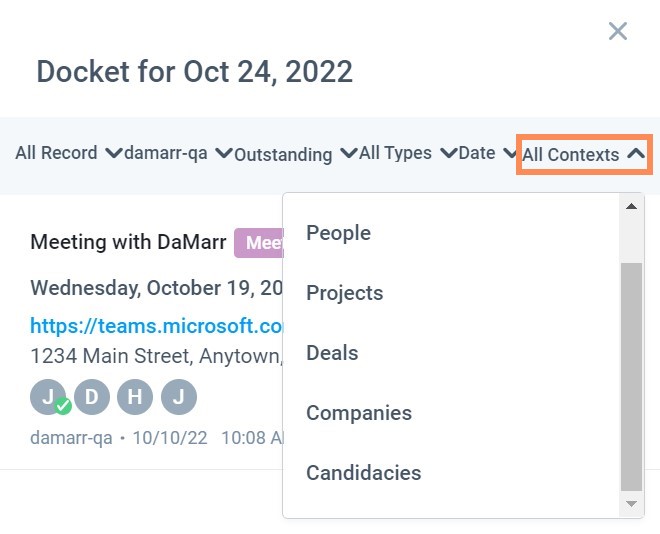This screenshot has width=660, height=534.
Task: Click the H attendee avatar
Action: [135, 397]
